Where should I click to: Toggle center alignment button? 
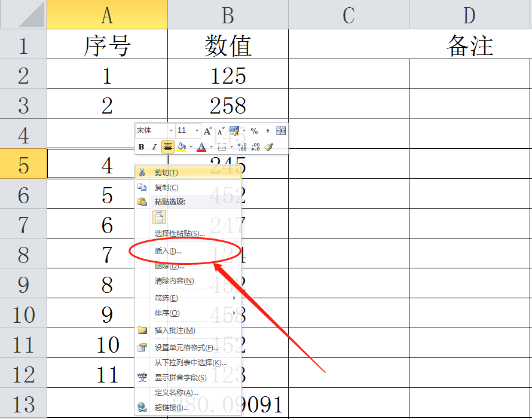(167, 147)
